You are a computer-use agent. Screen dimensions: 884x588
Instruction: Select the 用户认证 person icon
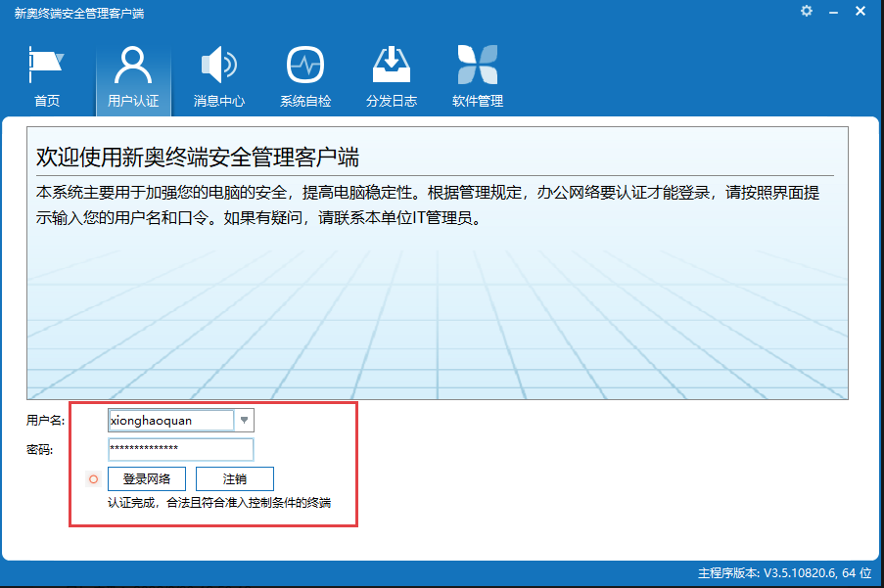[133, 65]
